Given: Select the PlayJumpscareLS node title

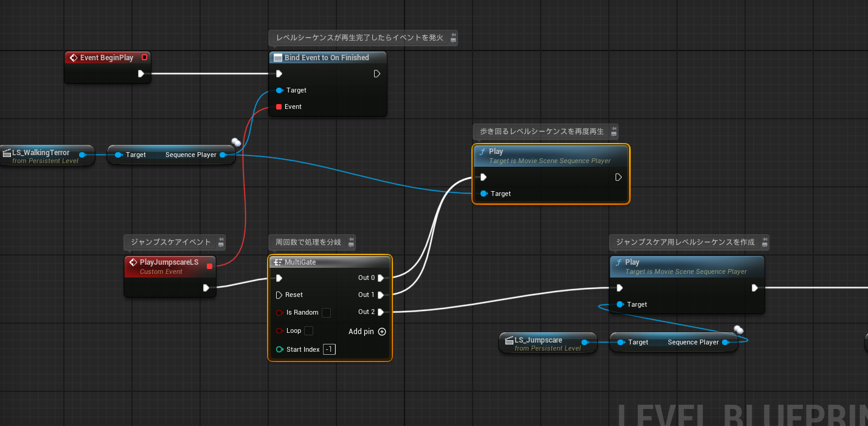Looking at the screenshot, I should tap(169, 262).
